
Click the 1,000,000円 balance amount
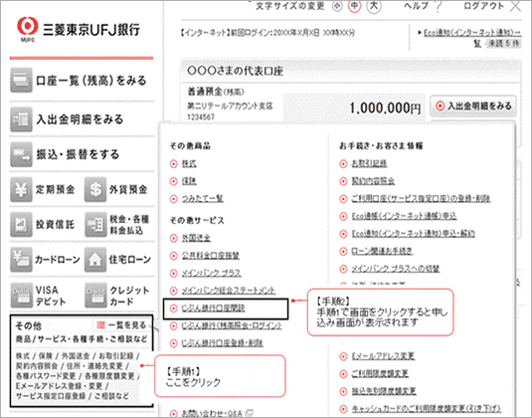pos(385,108)
